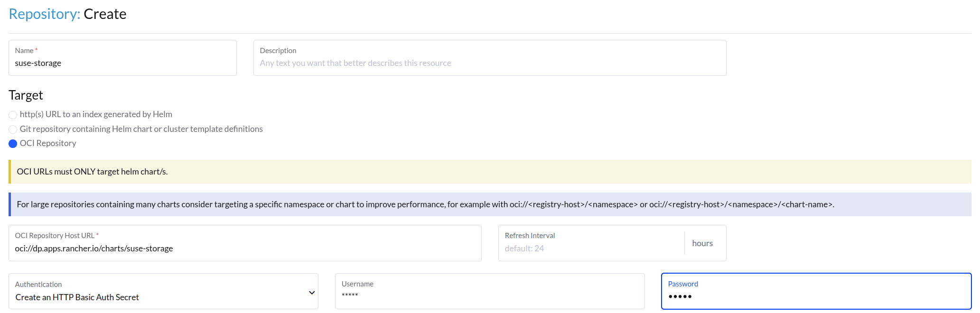Click the Create page heading

click(105, 14)
